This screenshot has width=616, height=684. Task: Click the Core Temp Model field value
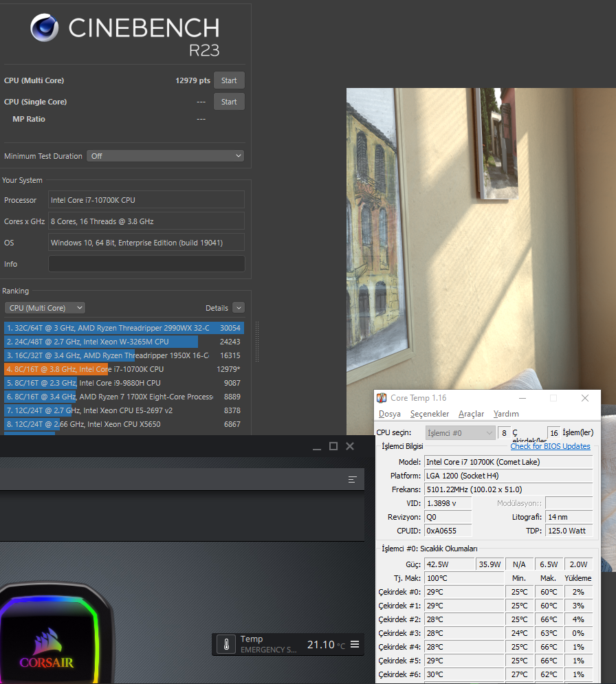point(508,462)
